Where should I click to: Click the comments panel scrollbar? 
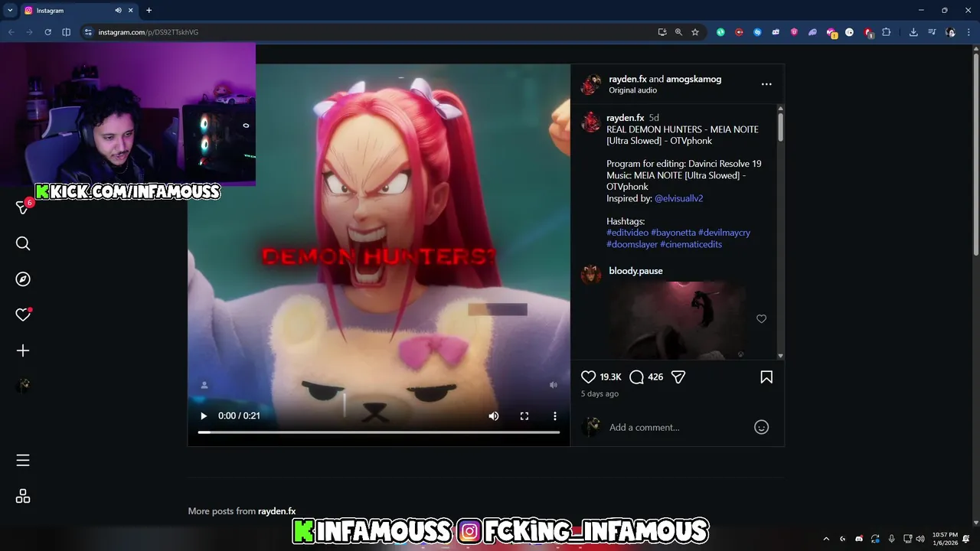click(780, 126)
